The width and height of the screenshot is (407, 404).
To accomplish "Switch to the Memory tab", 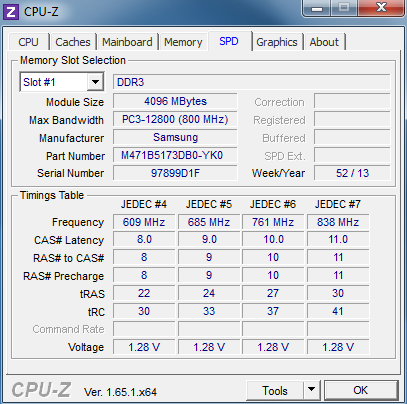I will point(183,42).
